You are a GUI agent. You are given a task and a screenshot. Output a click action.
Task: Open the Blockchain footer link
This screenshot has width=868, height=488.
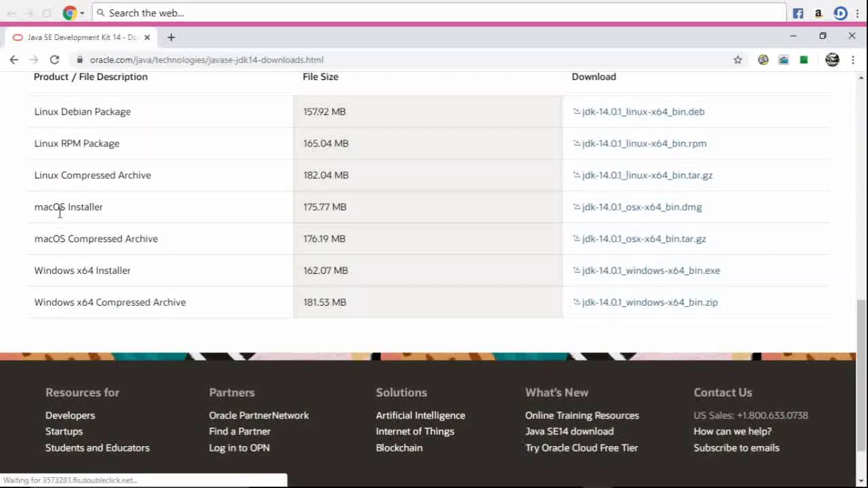click(399, 448)
